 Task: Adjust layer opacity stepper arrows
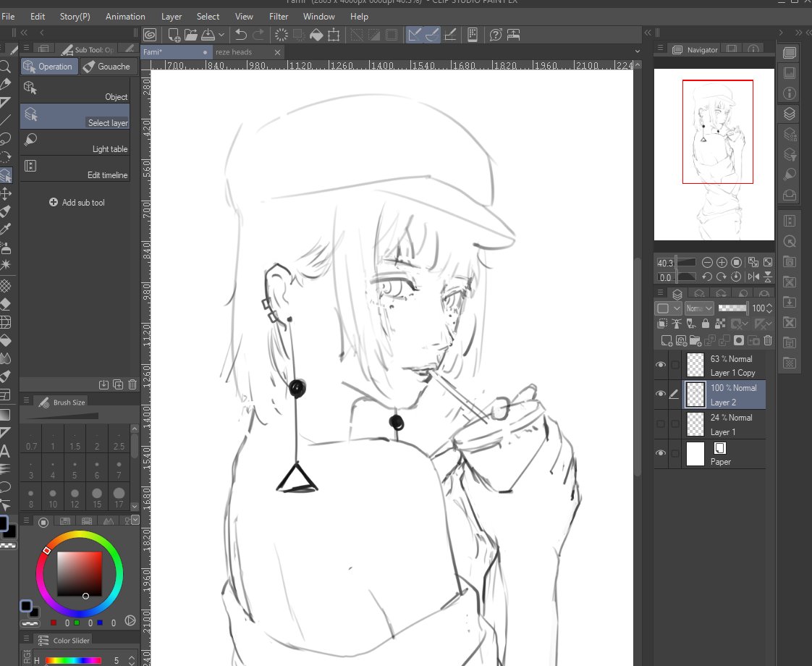769,308
